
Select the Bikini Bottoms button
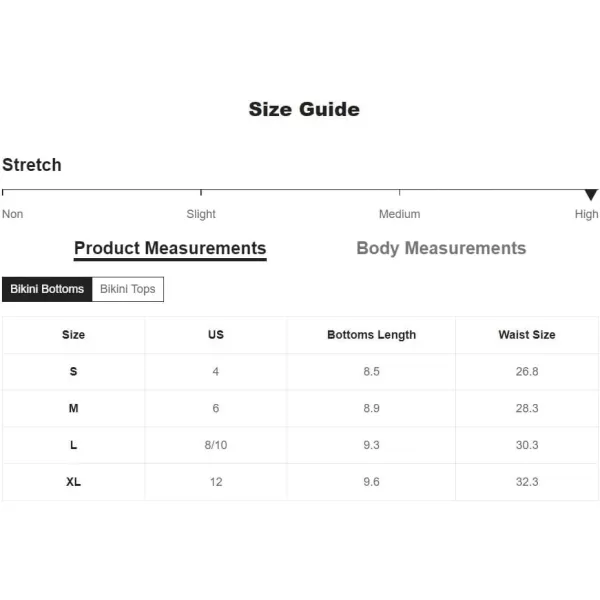(47, 289)
